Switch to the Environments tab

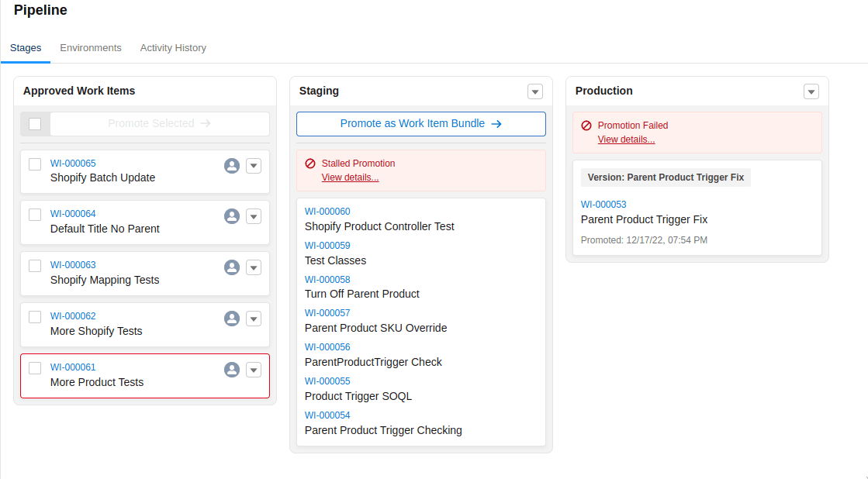(91, 47)
